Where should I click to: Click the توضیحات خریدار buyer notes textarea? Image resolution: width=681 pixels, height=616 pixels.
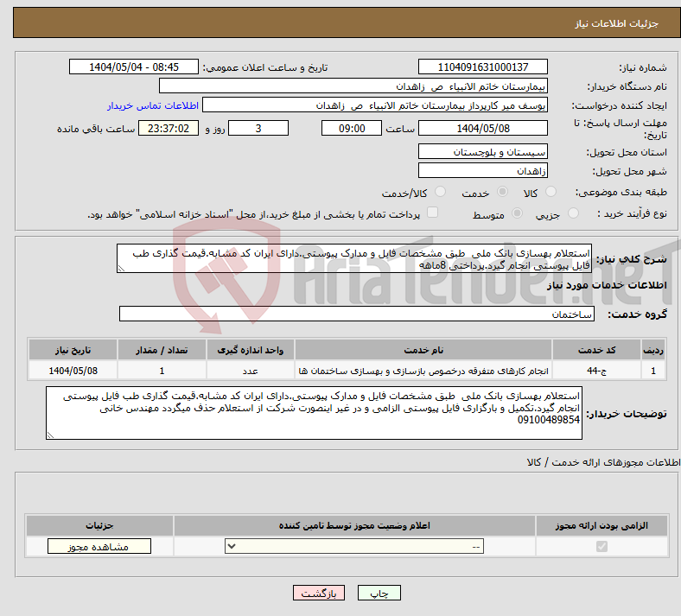[x=314, y=413]
